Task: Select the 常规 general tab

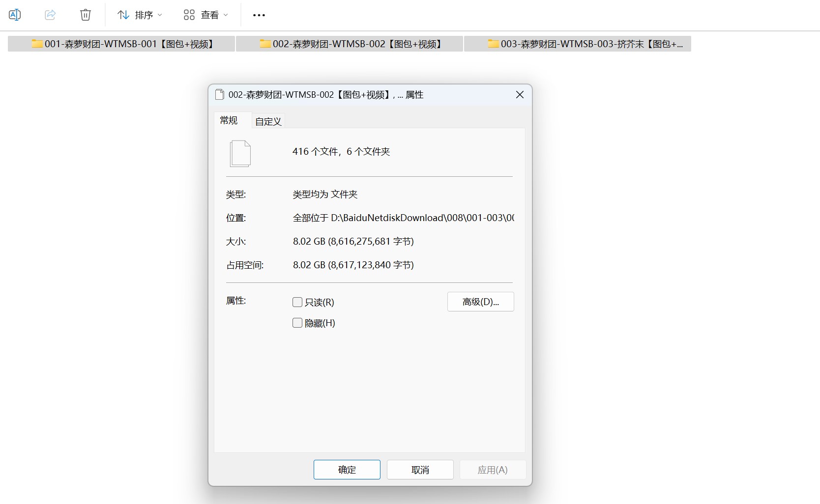Action: coord(229,120)
